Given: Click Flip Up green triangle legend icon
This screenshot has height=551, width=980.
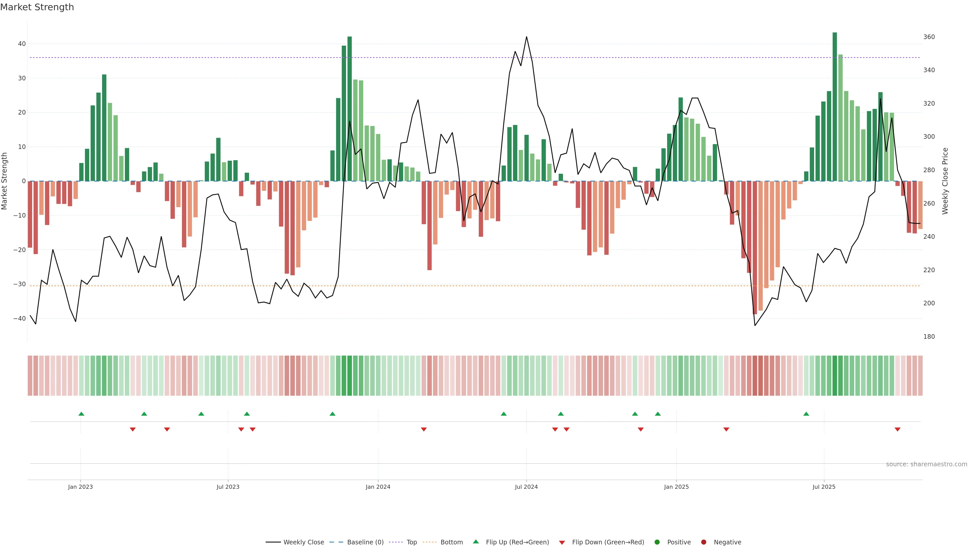Looking at the screenshot, I should 475,542.
